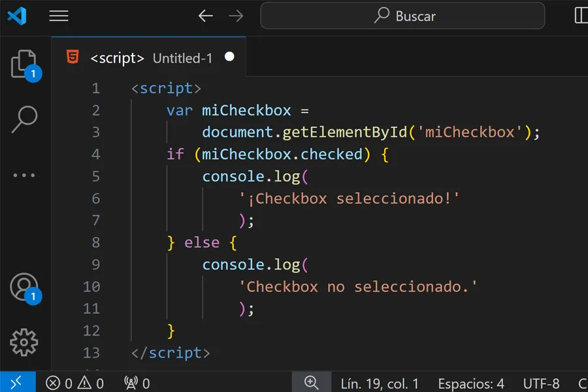Viewport: 588px width, 392px height.
Task: Click 'console' on line 5
Action: click(x=233, y=176)
